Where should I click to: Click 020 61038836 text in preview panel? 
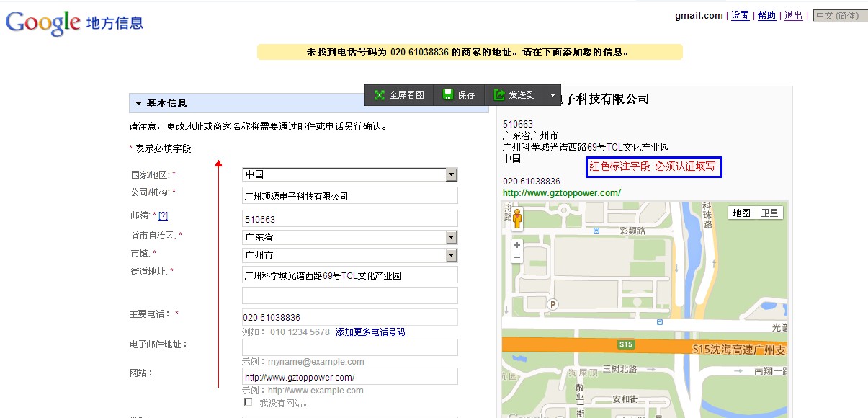532,181
